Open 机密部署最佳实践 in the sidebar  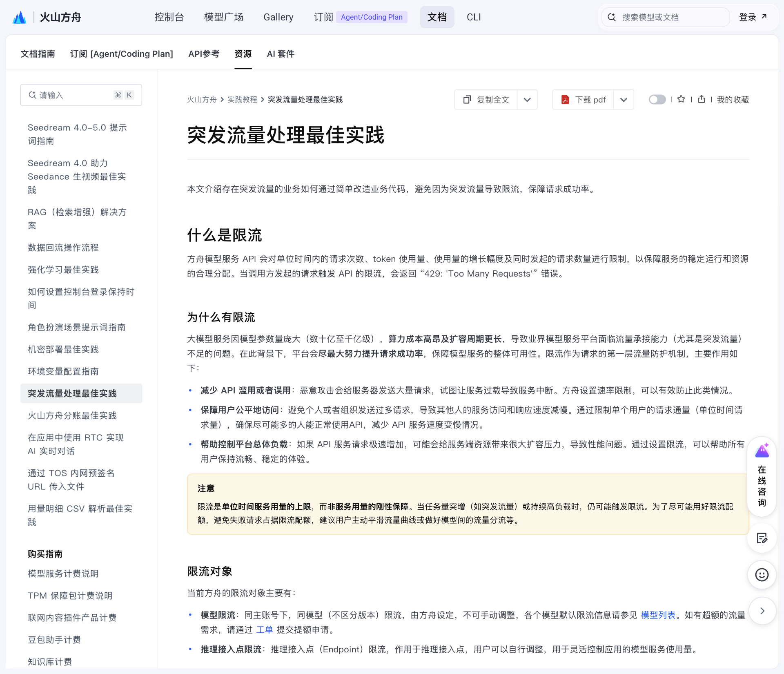[x=63, y=349]
